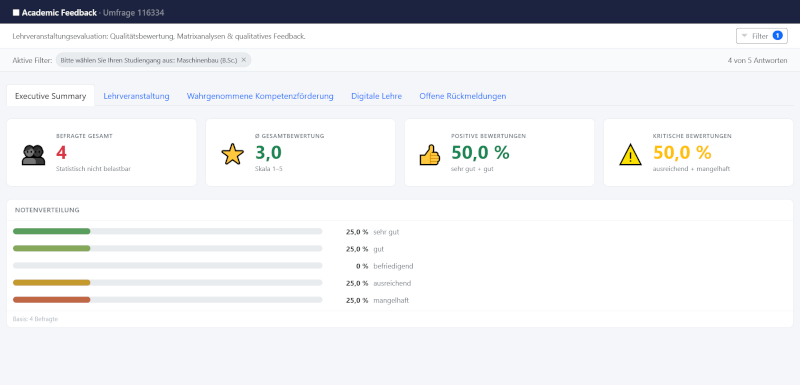Click the green 50,0 % positive value

(x=480, y=152)
